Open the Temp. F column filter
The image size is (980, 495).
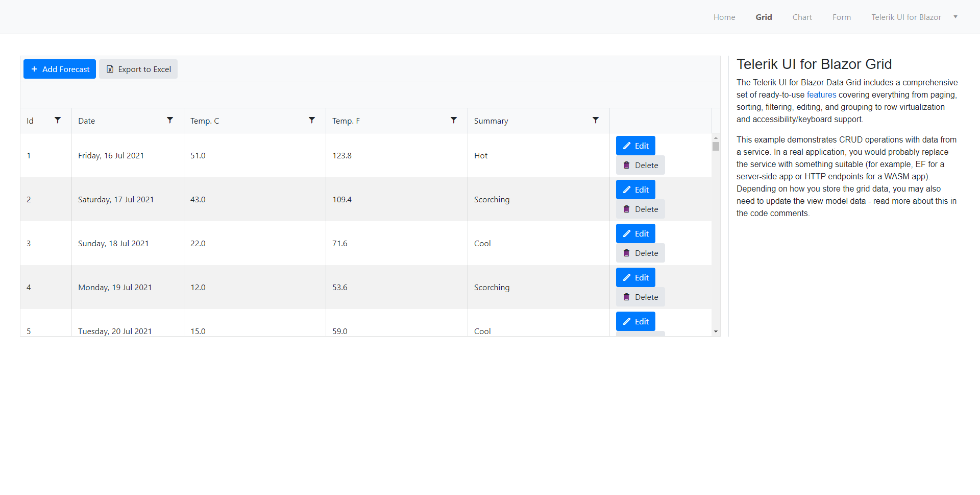click(454, 121)
